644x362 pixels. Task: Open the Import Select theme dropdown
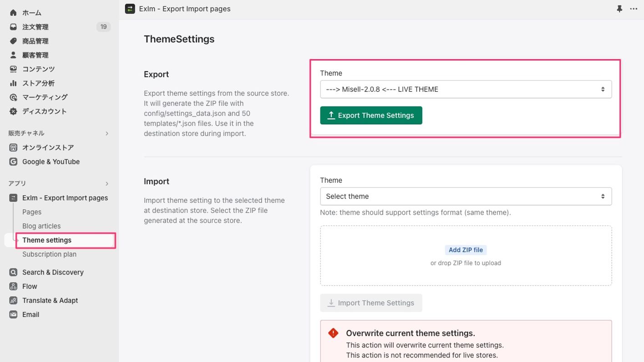tap(466, 196)
